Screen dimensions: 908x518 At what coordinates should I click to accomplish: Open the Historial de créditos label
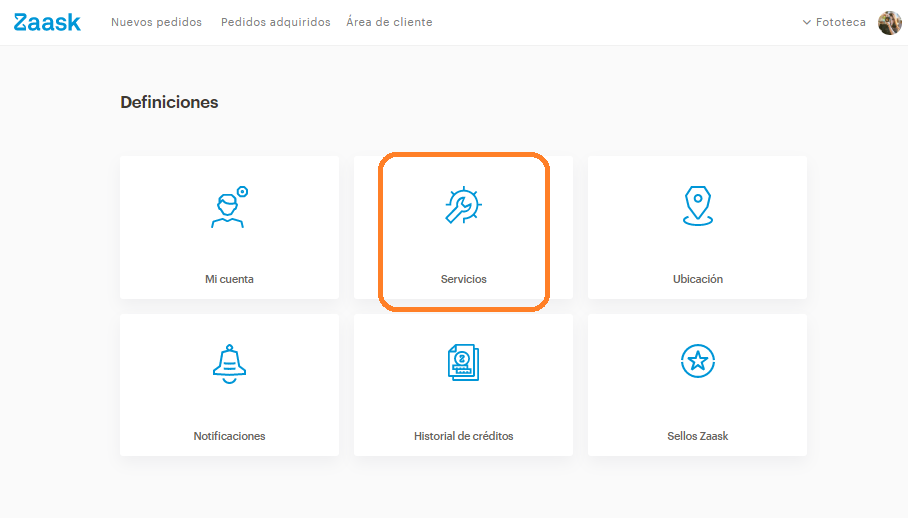463,436
